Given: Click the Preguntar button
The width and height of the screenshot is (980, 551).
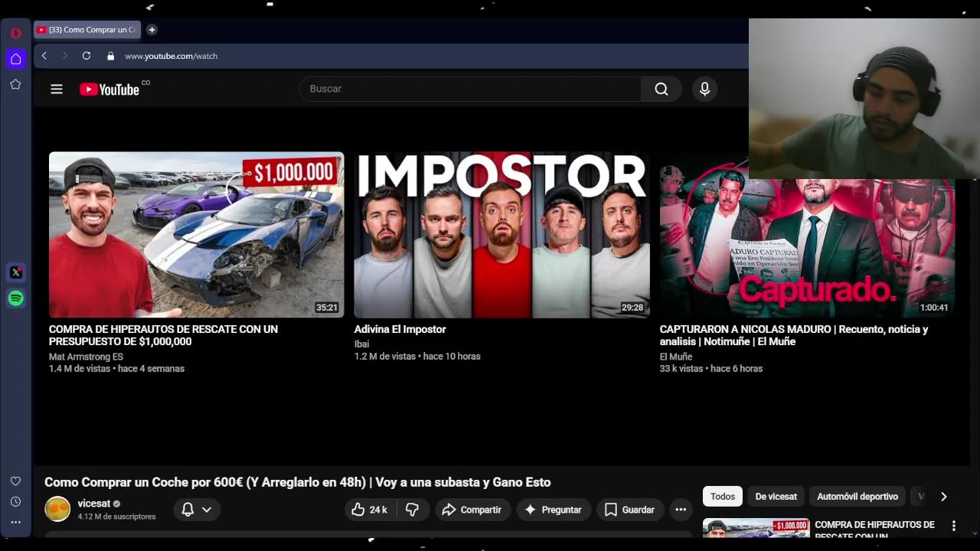Looking at the screenshot, I should coord(553,510).
